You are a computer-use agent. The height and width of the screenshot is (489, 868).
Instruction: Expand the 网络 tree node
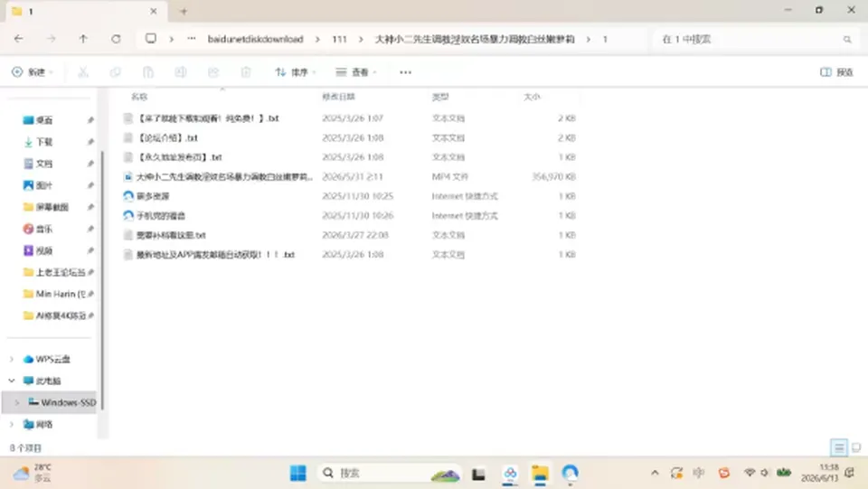coord(12,424)
